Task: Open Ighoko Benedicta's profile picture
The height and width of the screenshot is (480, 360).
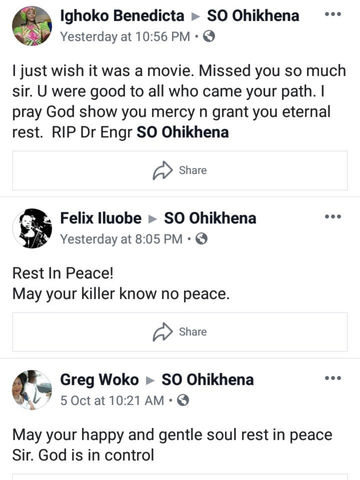Action: [x=32, y=26]
